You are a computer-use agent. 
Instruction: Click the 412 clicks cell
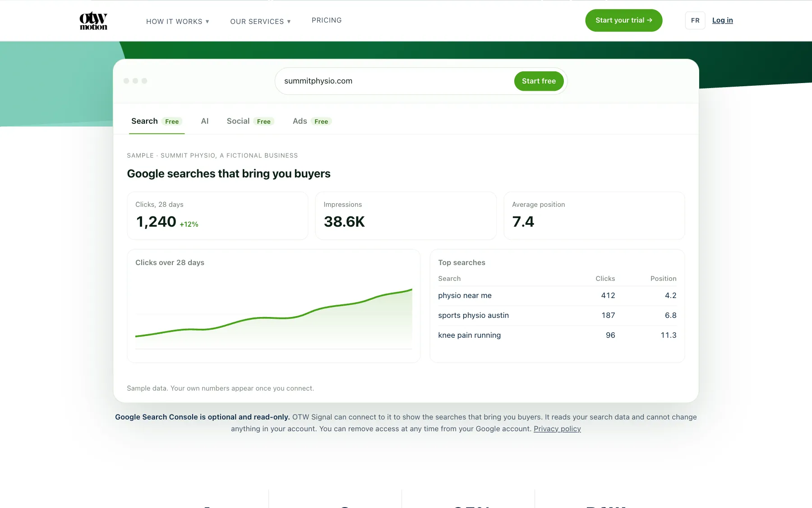[608, 295]
